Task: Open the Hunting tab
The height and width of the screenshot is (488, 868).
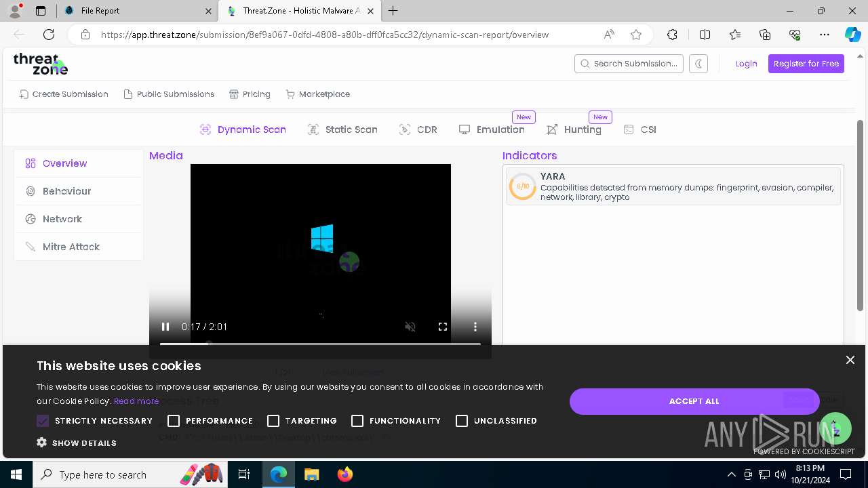Action: coord(574,129)
